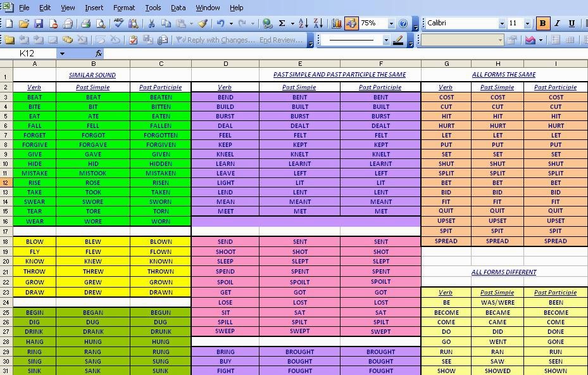Click the Research binoculars icon

[x=133, y=23]
